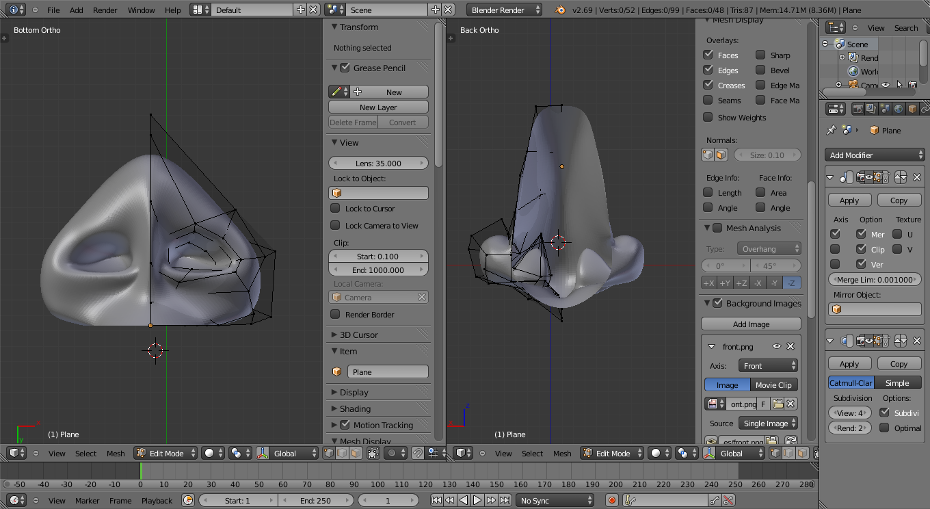Toggle the Creases overlay checkbox
The width and height of the screenshot is (930, 509).
(708, 85)
